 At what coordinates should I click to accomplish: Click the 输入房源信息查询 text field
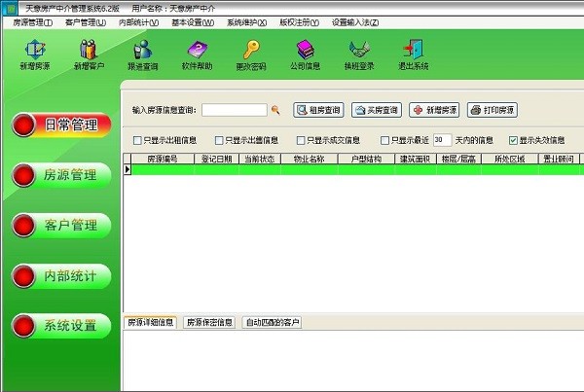pos(234,111)
